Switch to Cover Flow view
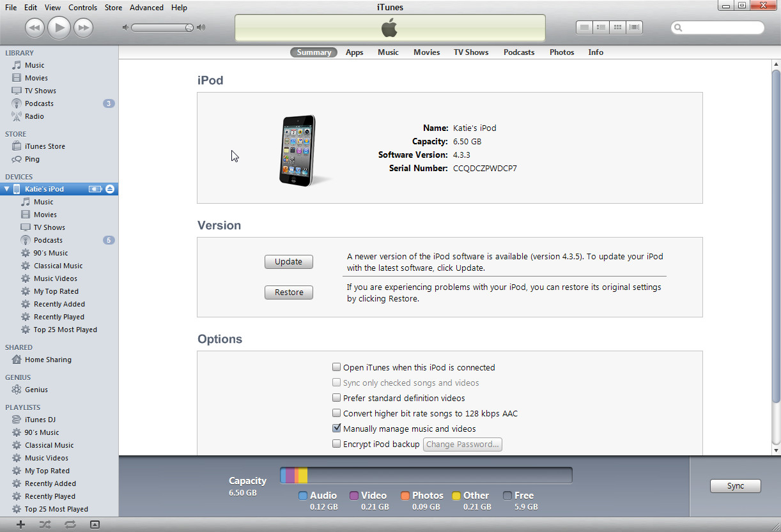The width and height of the screenshot is (781, 532). pos(634,27)
